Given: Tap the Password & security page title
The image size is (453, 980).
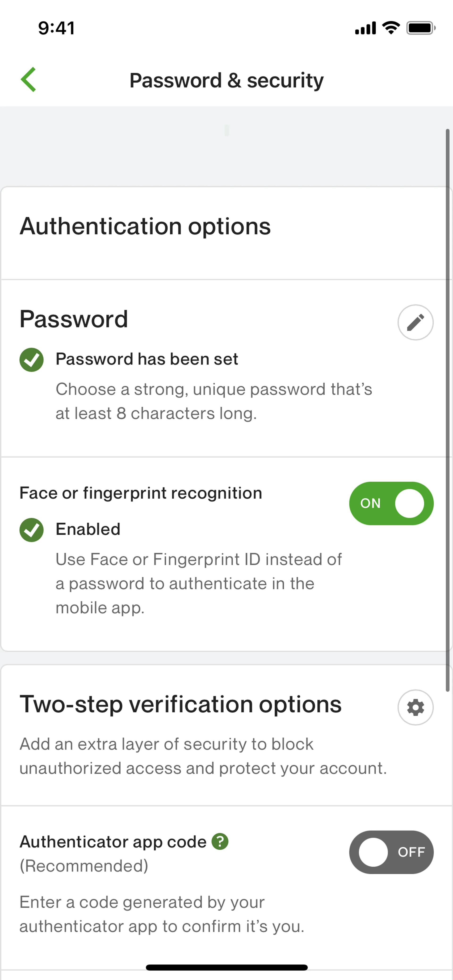Looking at the screenshot, I should [226, 80].
